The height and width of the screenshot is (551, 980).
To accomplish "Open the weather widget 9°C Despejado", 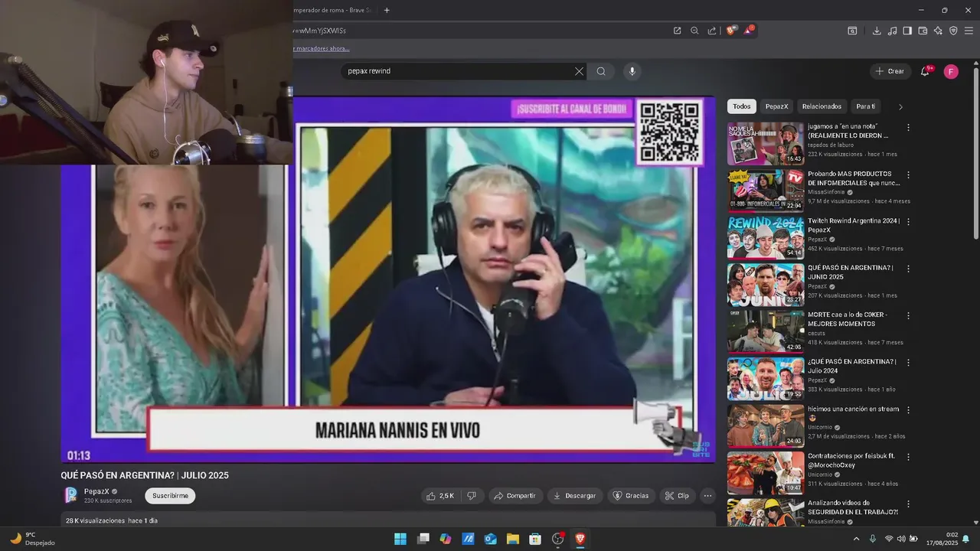I will [32, 539].
